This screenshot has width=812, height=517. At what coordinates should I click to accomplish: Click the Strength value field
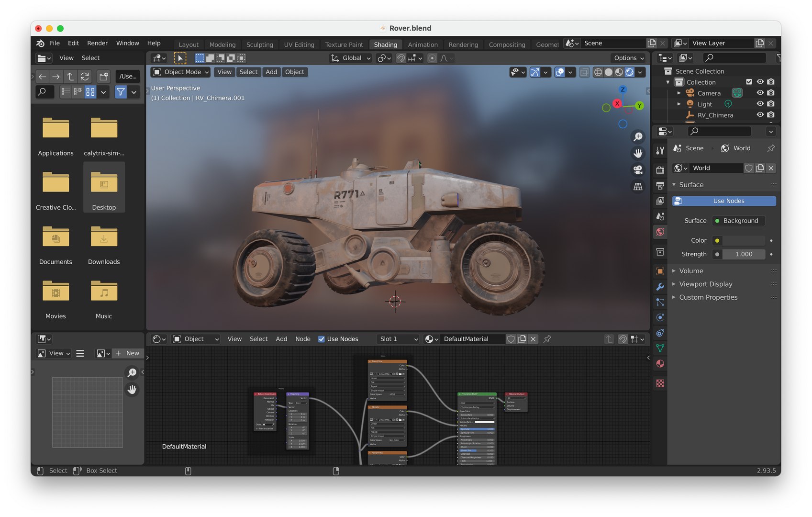tap(744, 254)
